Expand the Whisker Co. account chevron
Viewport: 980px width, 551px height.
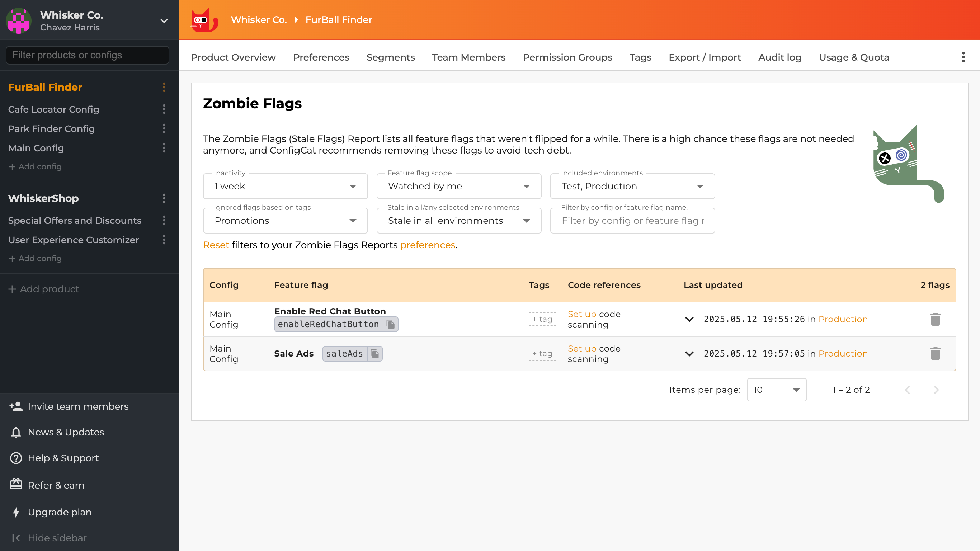pyautogui.click(x=164, y=21)
